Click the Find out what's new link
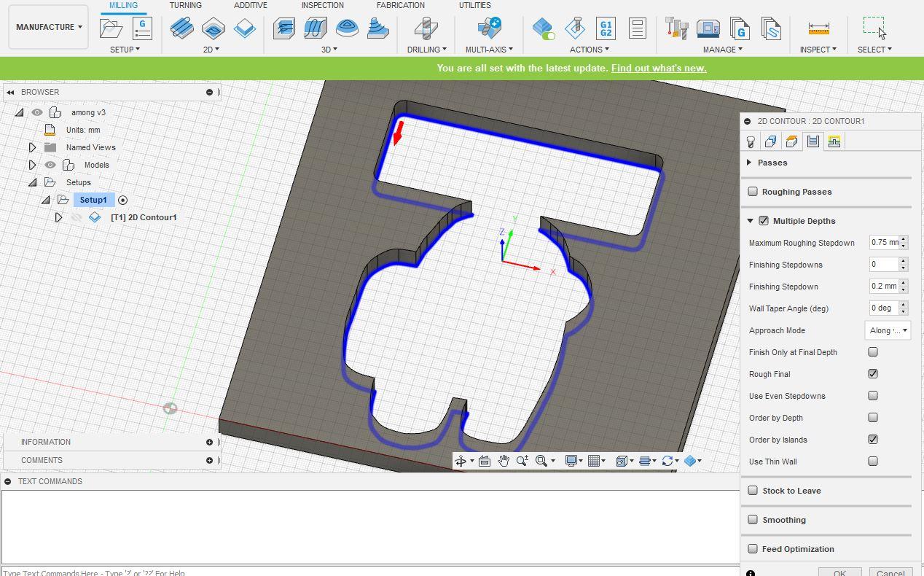924x576 pixels. tap(659, 68)
